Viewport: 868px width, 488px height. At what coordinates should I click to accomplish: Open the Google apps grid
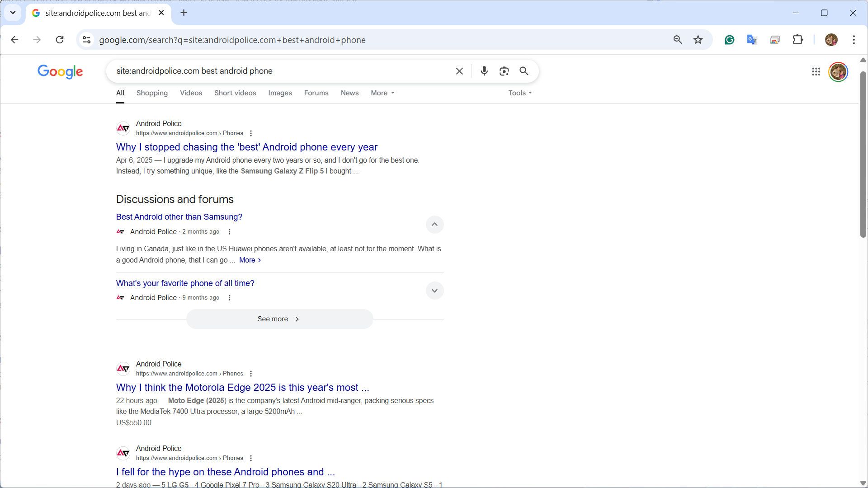click(x=816, y=71)
